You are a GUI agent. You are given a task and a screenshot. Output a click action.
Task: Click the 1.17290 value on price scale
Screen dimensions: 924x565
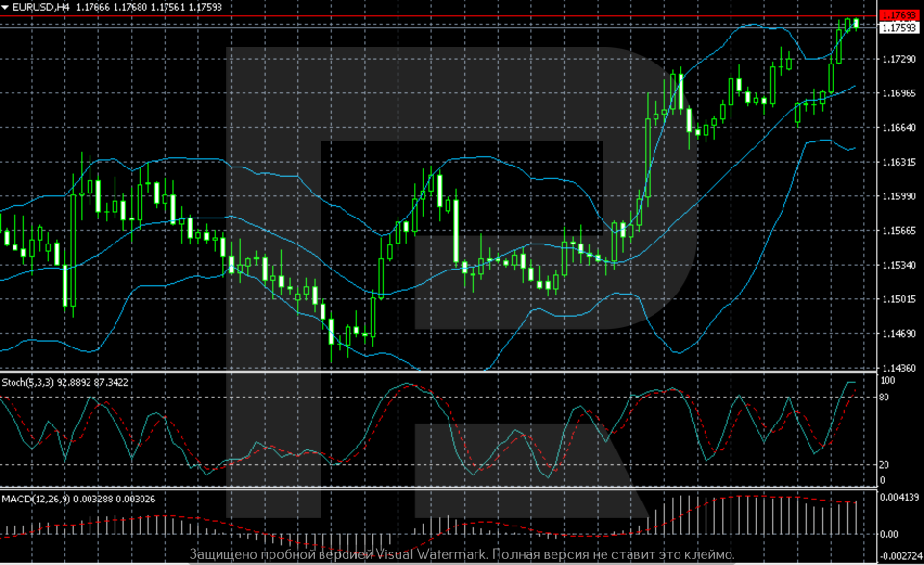pyautogui.click(x=899, y=58)
